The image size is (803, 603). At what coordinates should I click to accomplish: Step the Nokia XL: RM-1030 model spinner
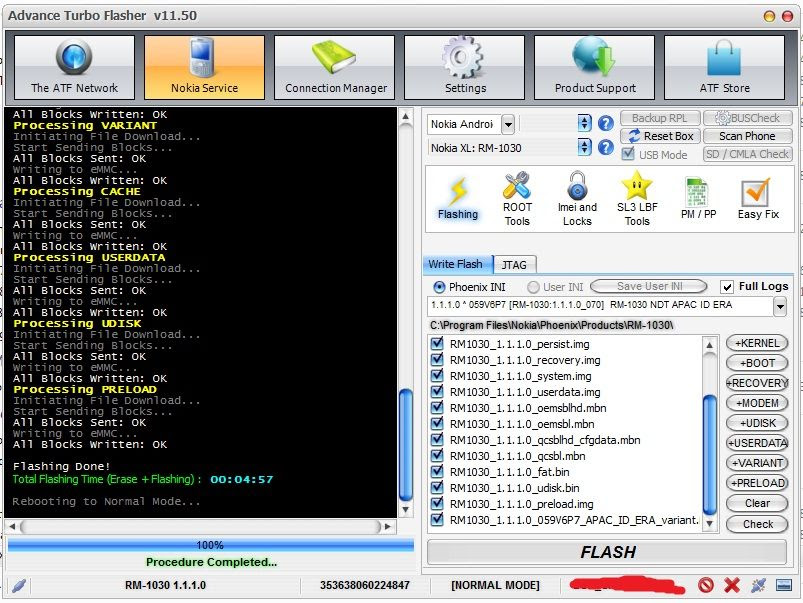pos(584,148)
